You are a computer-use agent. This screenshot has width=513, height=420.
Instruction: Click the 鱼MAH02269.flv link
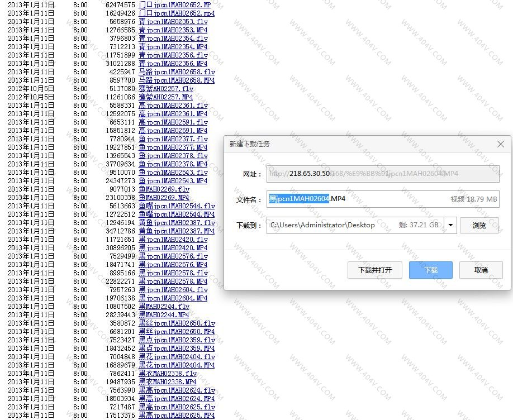click(x=164, y=189)
